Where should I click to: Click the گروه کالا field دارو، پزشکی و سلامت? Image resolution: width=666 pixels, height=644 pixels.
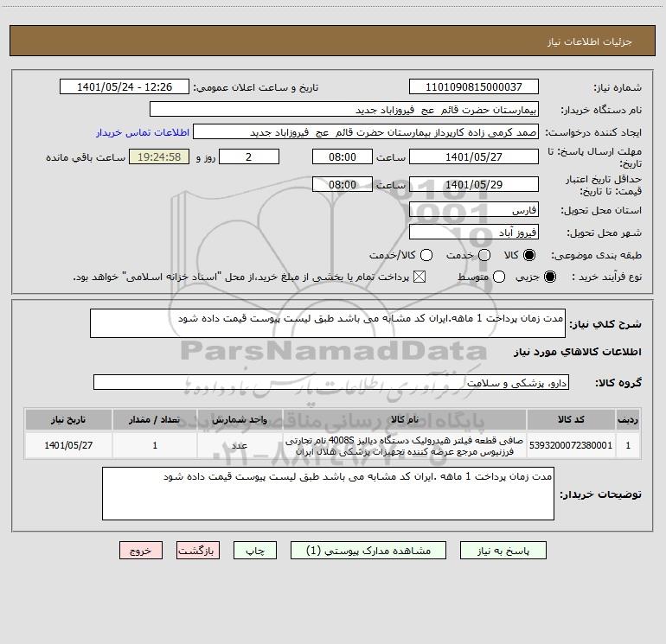331,382
